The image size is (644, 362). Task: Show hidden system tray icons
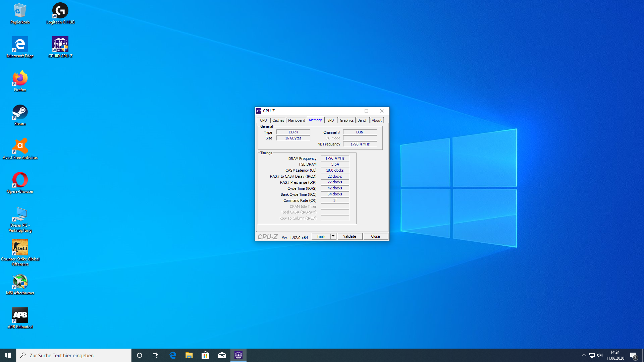pos(584,355)
